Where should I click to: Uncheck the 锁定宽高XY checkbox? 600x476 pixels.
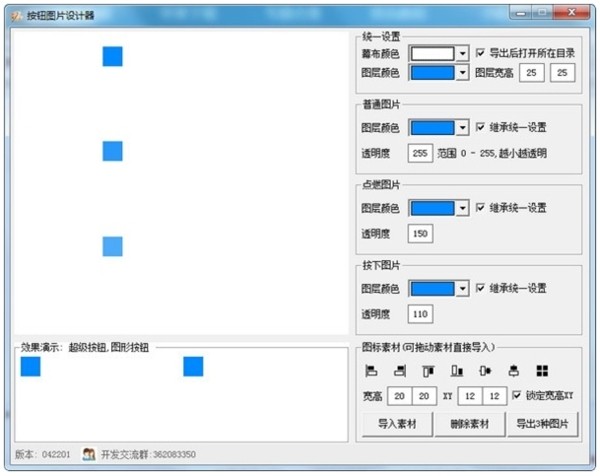coord(517,395)
